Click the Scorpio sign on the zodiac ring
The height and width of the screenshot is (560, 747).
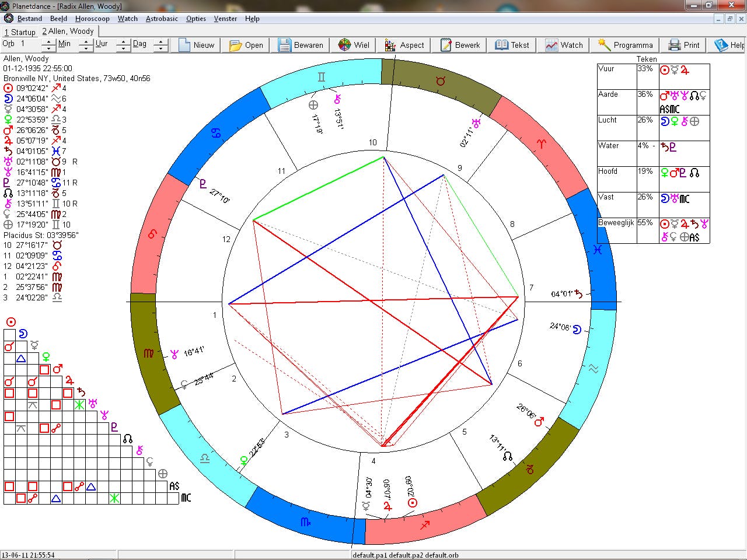305,522
